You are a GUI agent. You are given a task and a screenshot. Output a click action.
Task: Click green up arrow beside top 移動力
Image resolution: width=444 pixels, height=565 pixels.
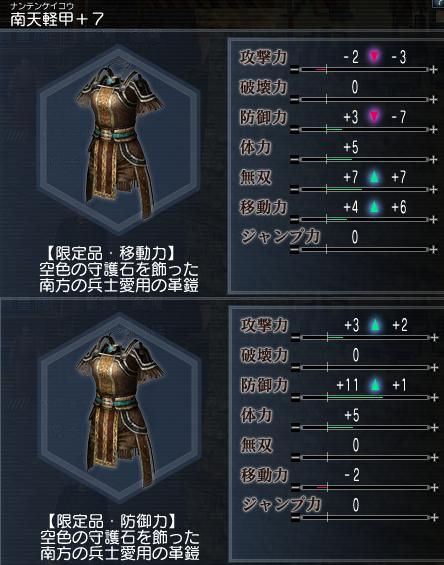(374, 207)
